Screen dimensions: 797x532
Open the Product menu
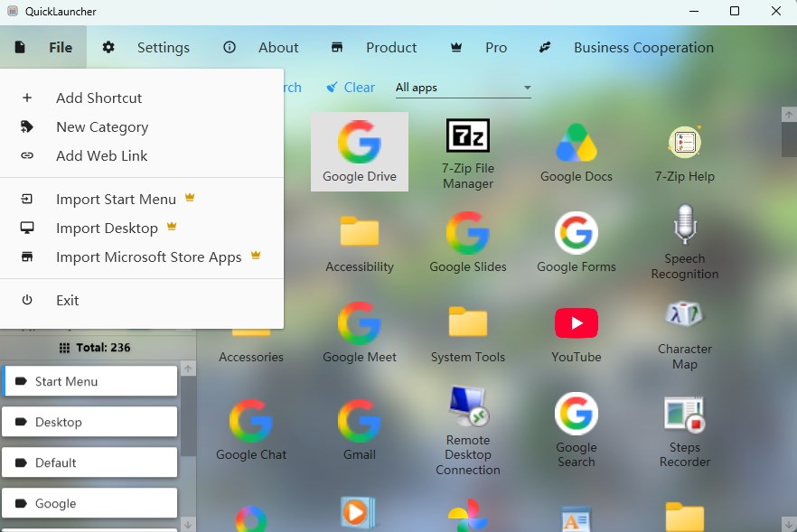pyautogui.click(x=373, y=47)
